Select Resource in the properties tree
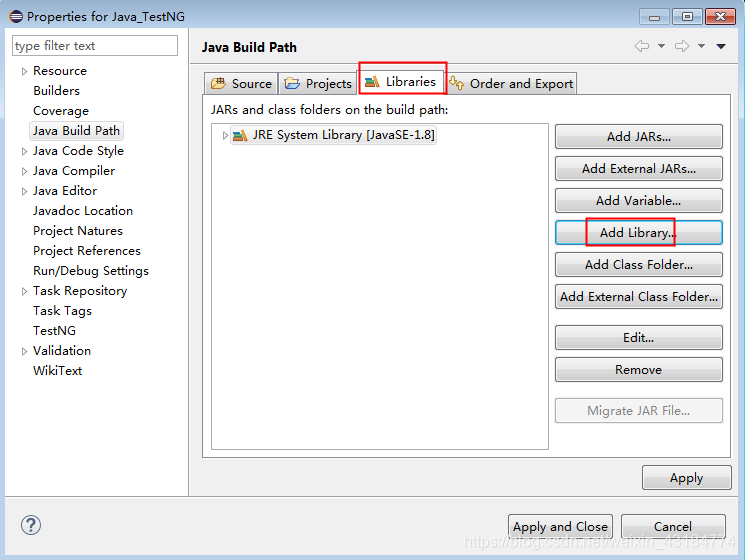The image size is (745, 560). pyautogui.click(x=60, y=71)
